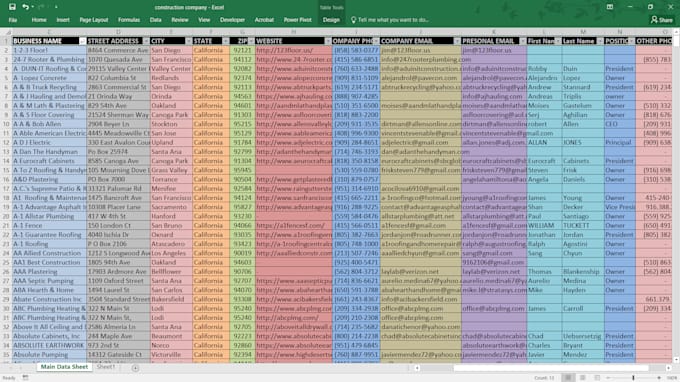Open PERSONAL EMAIL filter dropdown

(523, 41)
